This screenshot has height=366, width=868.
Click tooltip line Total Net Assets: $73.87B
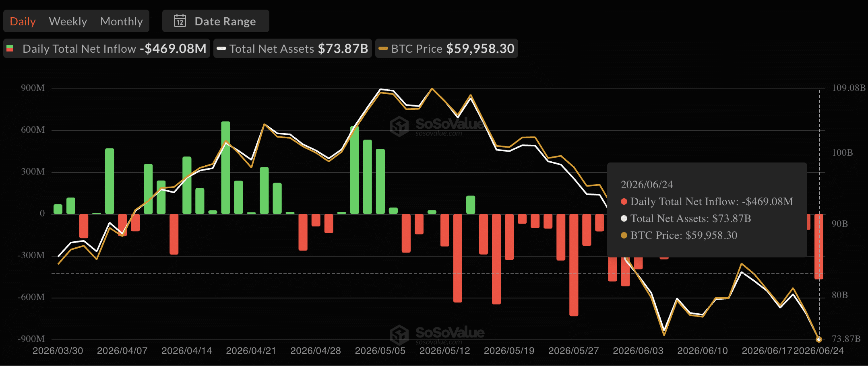686,218
